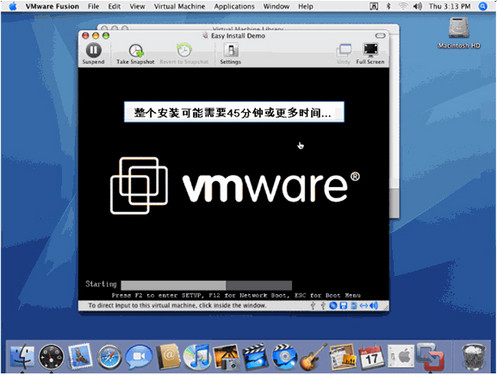Close the Easy Install Demo window

pos(86,36)
